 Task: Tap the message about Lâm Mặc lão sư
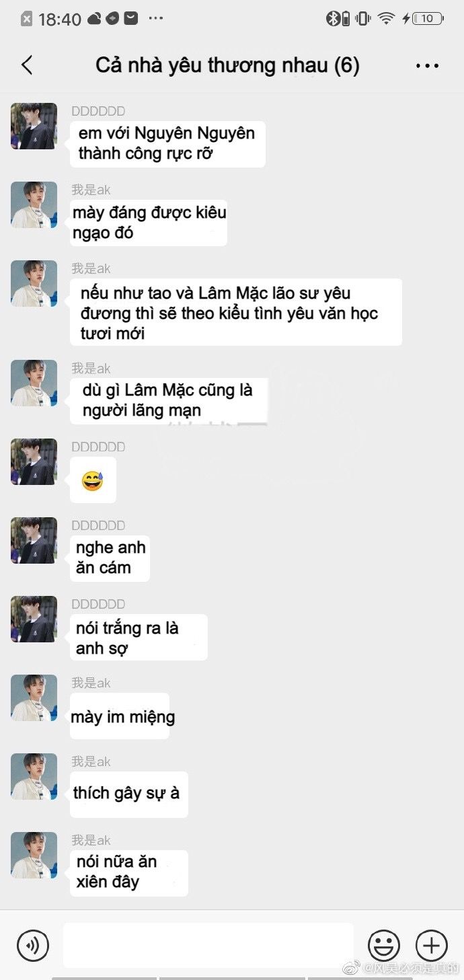coord(236,312)
